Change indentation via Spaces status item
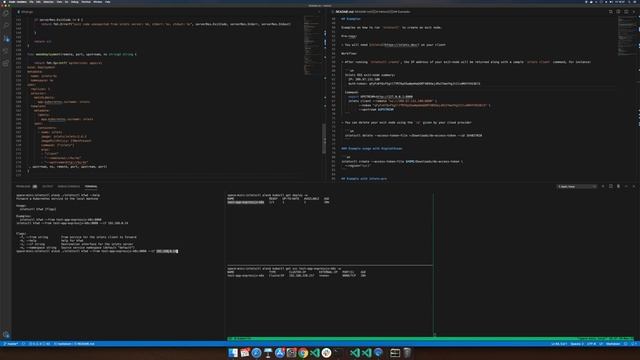 tap(577, 344)
